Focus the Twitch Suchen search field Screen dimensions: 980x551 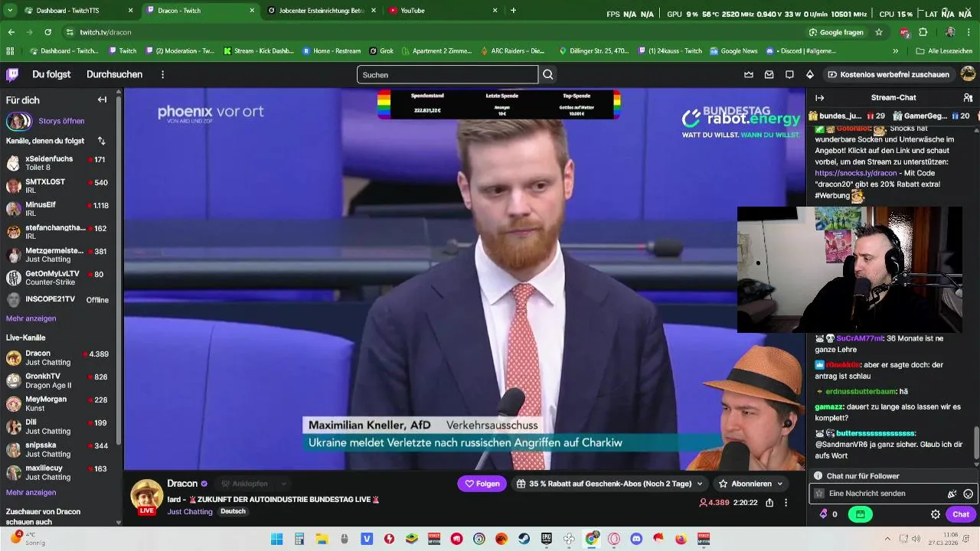coord(447,74)
